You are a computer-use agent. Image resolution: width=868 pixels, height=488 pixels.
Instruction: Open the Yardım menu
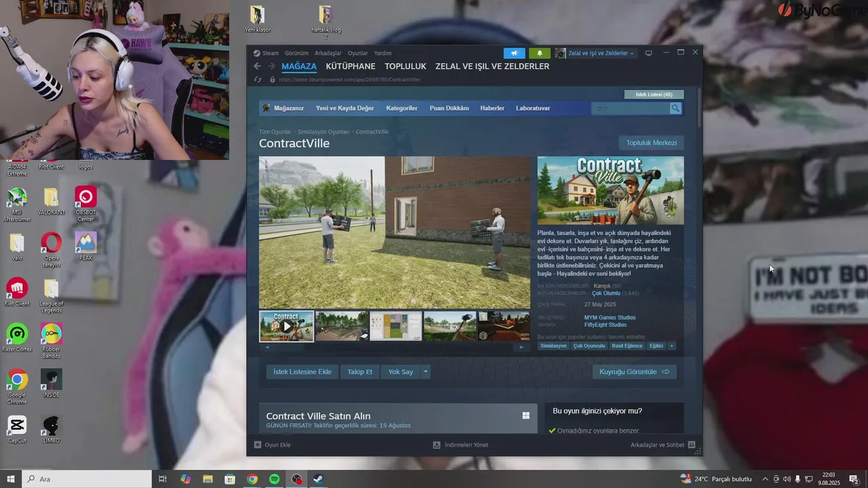pyautogui.click(x=382, y=53)
